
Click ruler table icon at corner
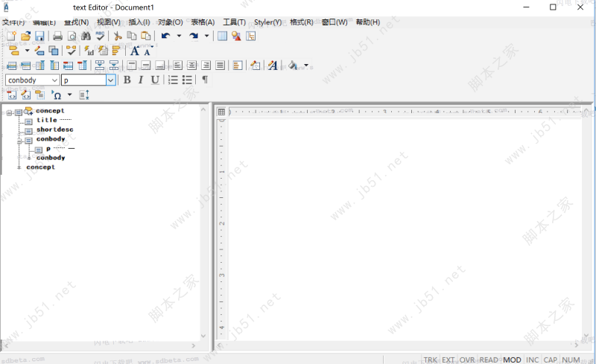click(x=221, y=112)
